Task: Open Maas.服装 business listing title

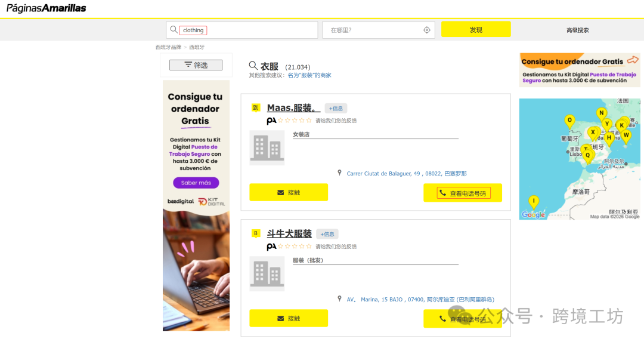Action: click(293, 108)
